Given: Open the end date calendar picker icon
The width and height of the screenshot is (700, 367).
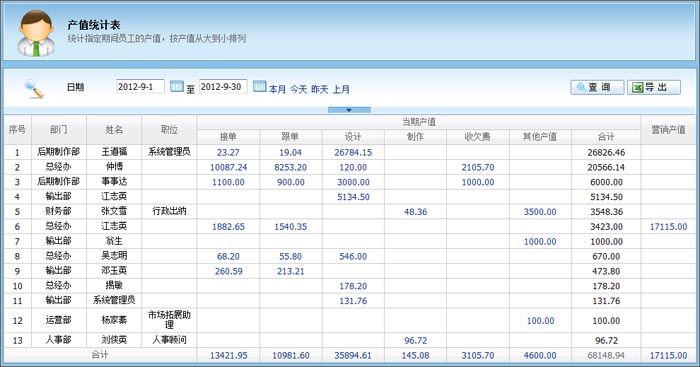Looking at the screenshot, I should point(259,86).
